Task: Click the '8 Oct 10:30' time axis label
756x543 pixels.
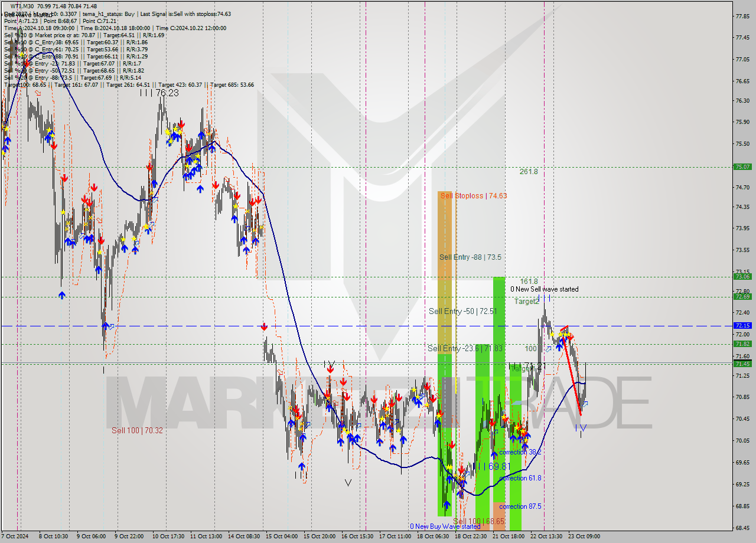Action: coord(53,537)
